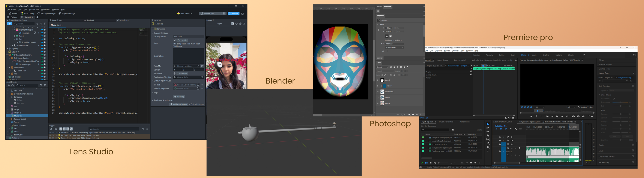The height and width of the screenshot is (178, 644).
Task: Select the Hand tool in Premiere Pro
Action: tap(488, 147)
